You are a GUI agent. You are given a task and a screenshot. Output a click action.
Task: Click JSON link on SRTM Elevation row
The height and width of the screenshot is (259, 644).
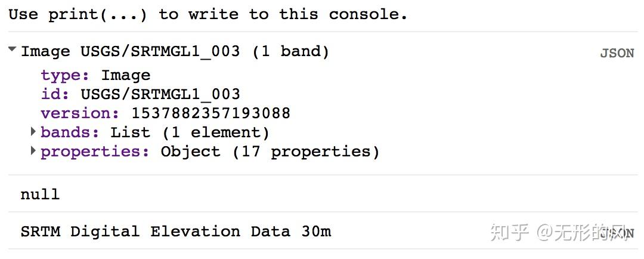[617, 233]
